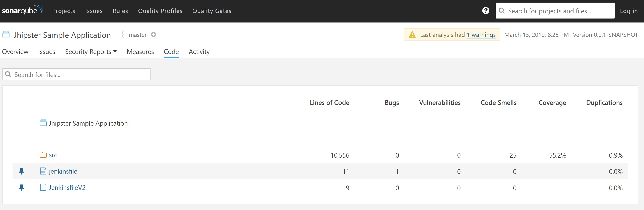Open the help question mark icon
Image resolution: width=644 pixels, height=210 pixels.
point(486,11)
